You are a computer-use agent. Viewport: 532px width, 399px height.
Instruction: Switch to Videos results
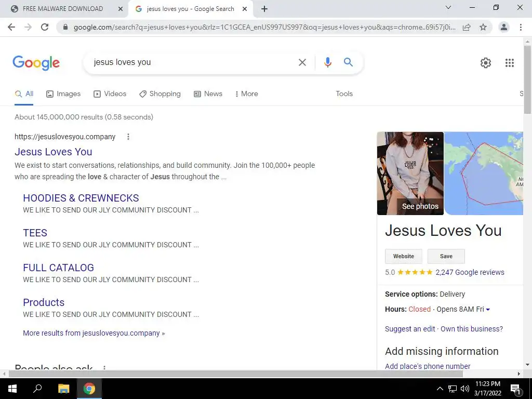click(110, 94)
